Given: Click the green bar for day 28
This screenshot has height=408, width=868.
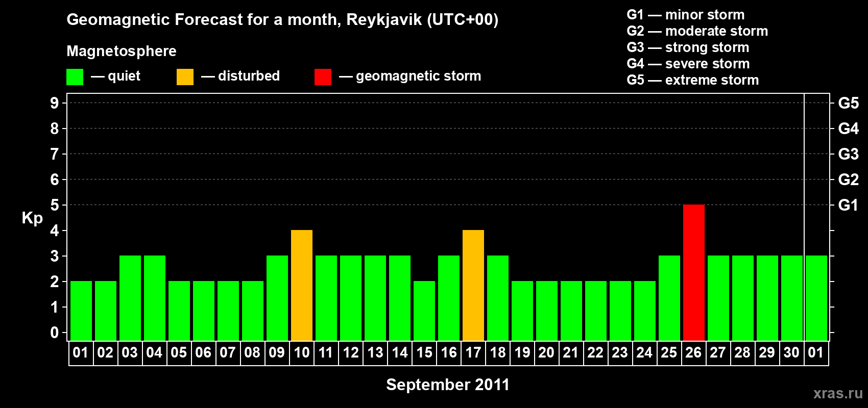Looking at the screenshot, I should point(743,298).
